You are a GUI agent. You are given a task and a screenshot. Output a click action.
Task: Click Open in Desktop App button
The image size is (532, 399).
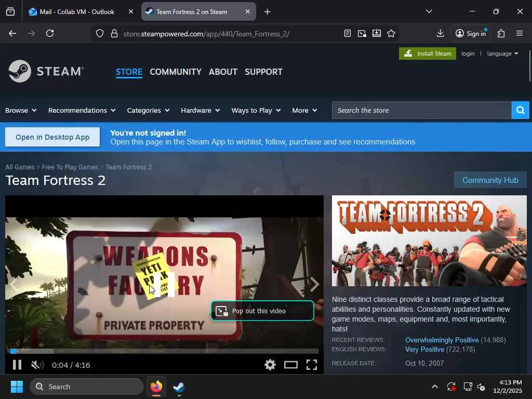[52, 137]
